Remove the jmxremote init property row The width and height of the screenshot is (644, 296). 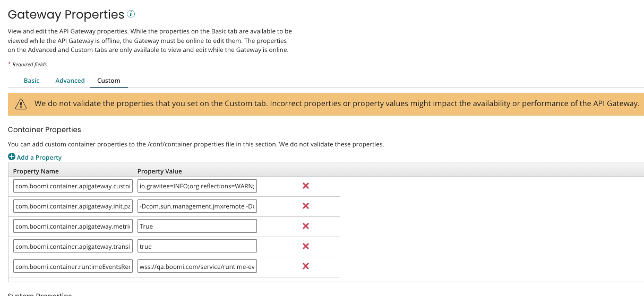[x=306, y=206]
